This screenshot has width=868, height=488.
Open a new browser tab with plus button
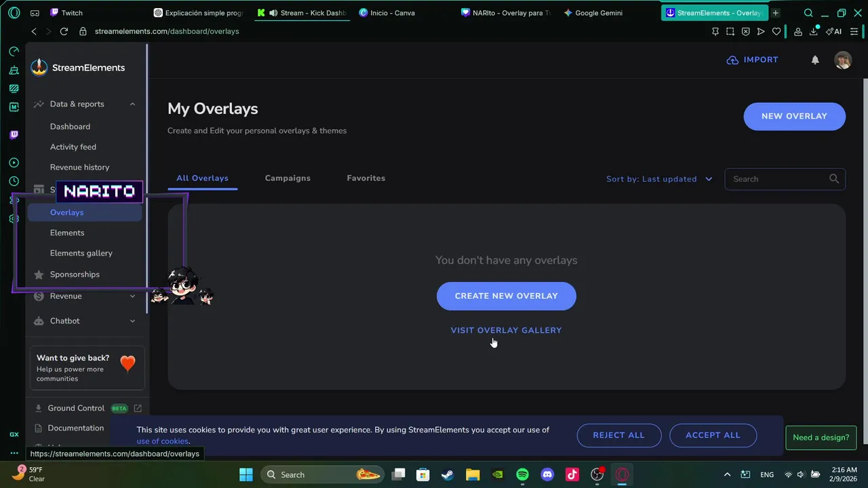coord(775,13)
